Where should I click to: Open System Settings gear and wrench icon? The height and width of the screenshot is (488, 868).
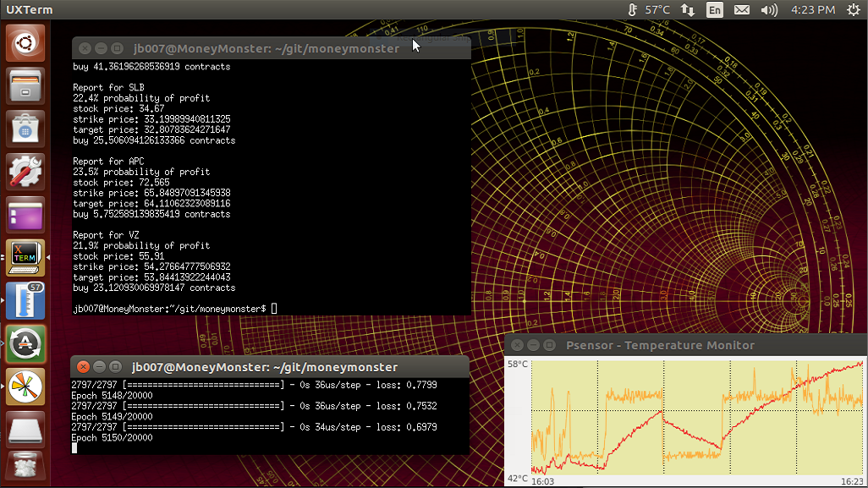coord(25,172)
